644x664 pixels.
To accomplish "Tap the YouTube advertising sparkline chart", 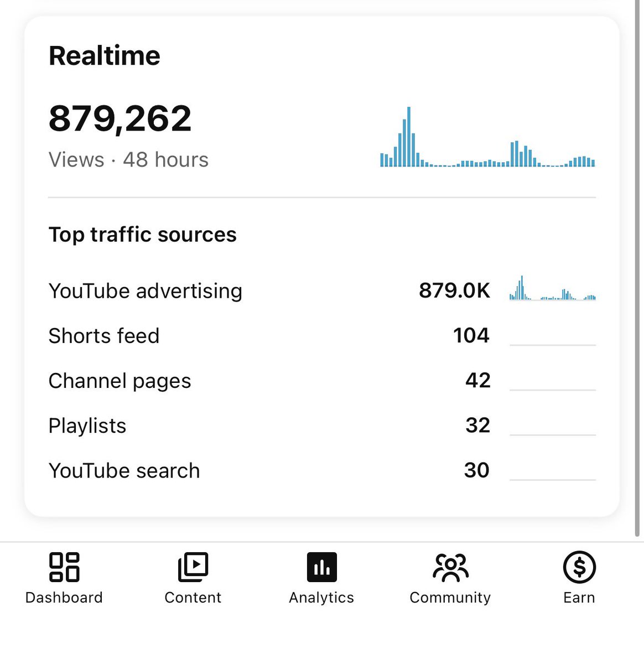I will (553, 288).
